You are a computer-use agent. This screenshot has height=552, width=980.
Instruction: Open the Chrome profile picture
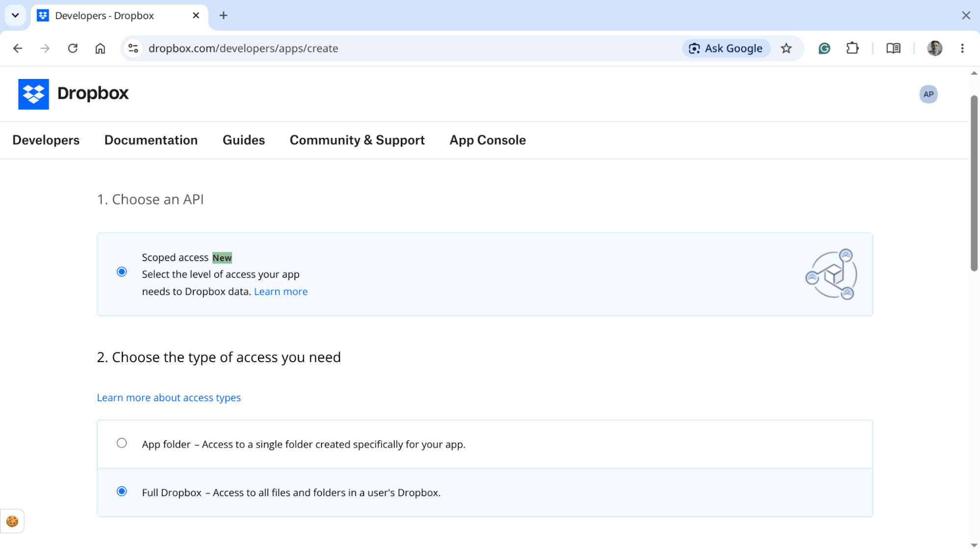pos(934,48)
